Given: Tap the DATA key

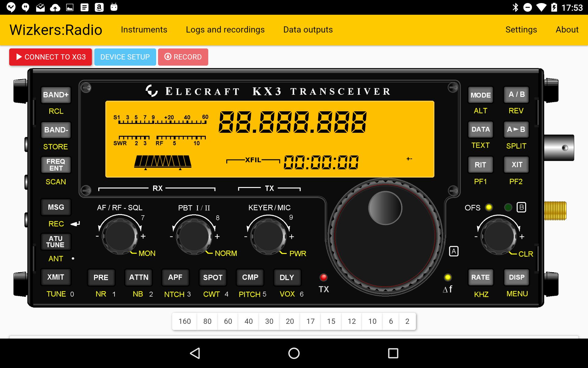Looking at the screenshot, I should (481, 129).
